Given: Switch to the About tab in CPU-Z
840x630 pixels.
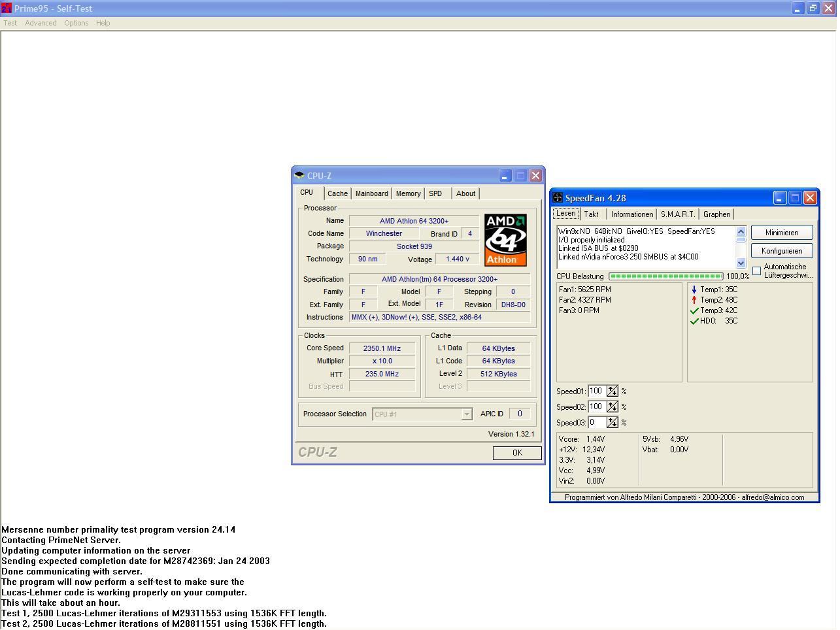Looking at the screenshot, I should (x=465, y=193).
